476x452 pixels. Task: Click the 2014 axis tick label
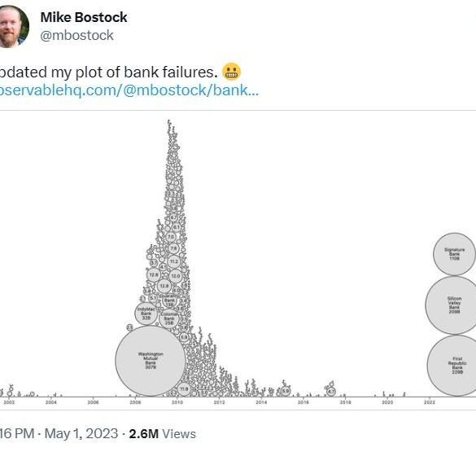(261, 402)
